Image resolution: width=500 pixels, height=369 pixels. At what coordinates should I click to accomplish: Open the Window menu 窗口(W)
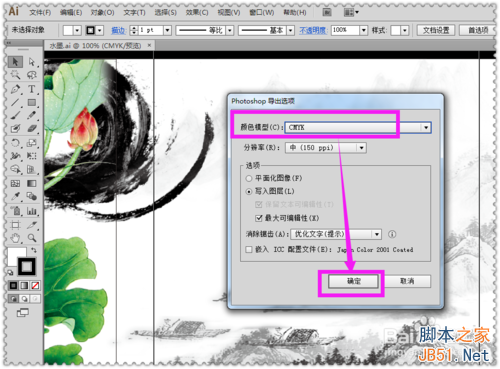point(262,13)
